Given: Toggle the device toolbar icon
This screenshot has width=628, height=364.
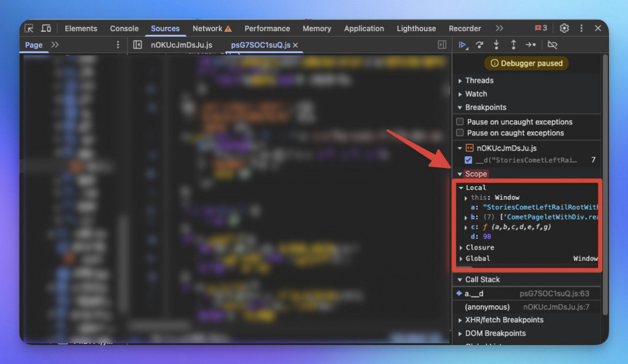Looking at the screenshot, I should 46,28.
